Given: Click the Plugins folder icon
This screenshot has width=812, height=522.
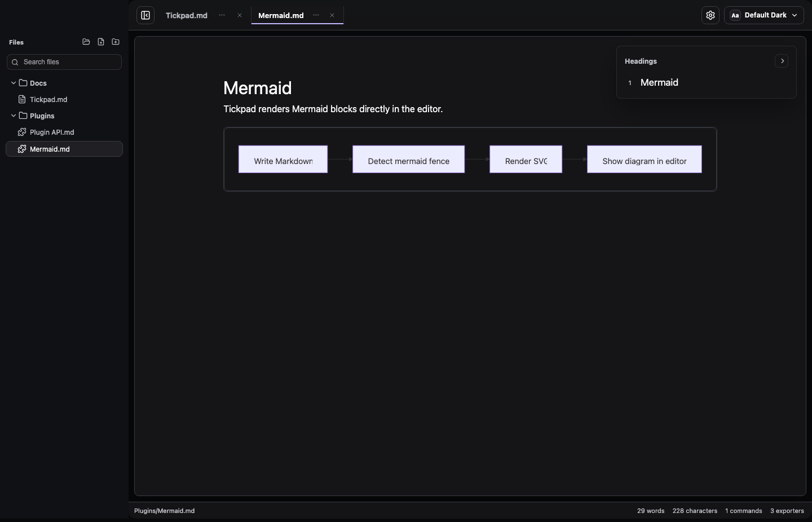Looking at the screenshot, I should point(23,116).
